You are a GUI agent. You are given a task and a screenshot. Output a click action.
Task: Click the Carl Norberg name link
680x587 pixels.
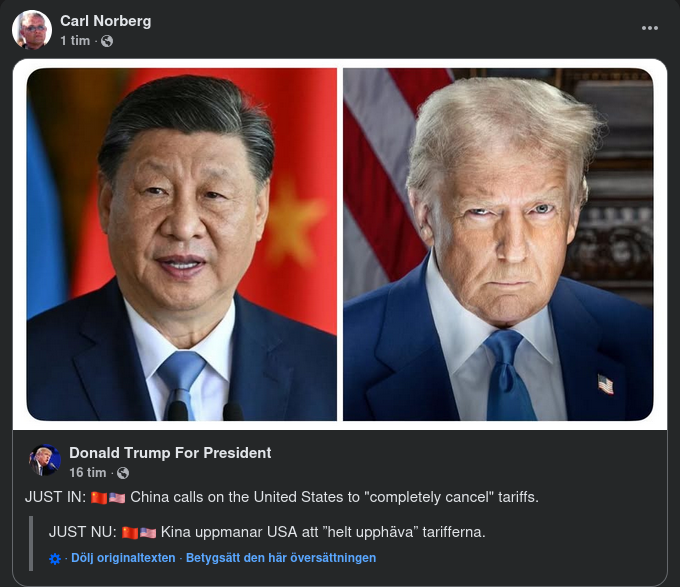coord(105,21)
